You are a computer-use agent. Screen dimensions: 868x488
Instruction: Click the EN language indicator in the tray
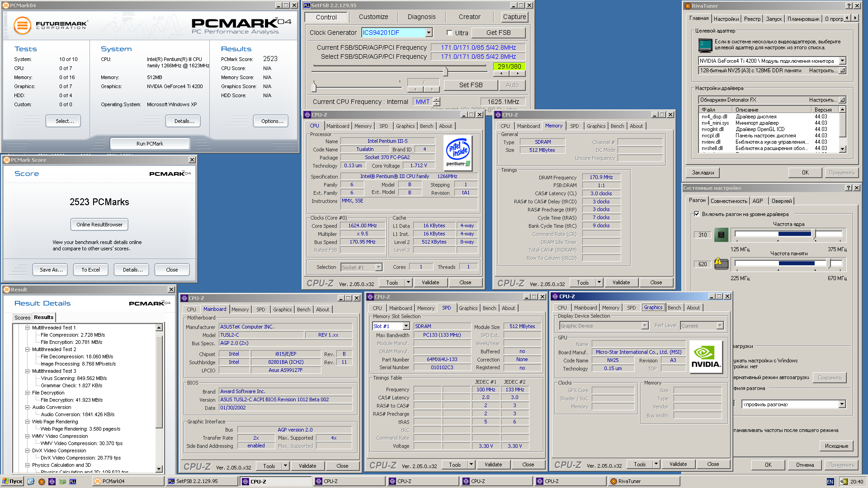[x=830, y=482]
